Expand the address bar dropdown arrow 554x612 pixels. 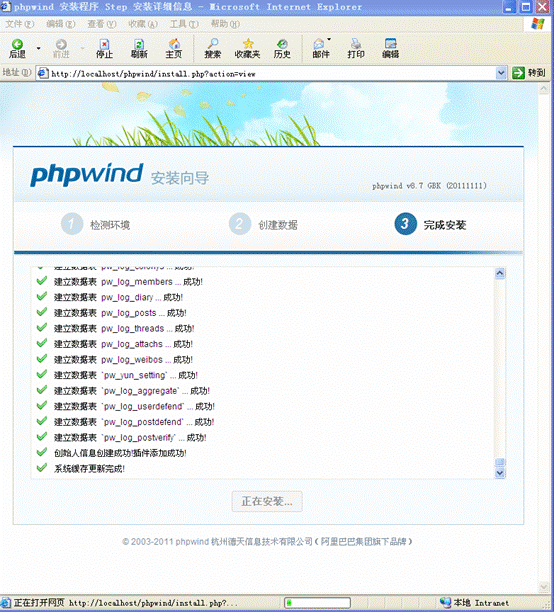501,73
